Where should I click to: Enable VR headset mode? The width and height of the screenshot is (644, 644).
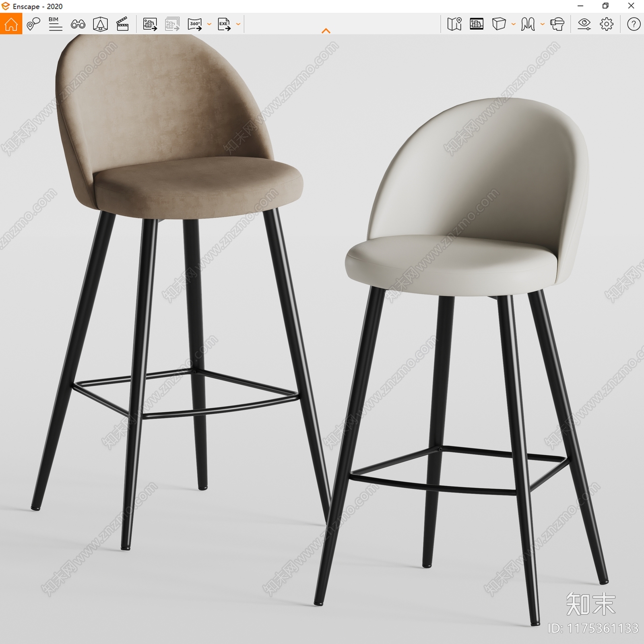[557, 24]
